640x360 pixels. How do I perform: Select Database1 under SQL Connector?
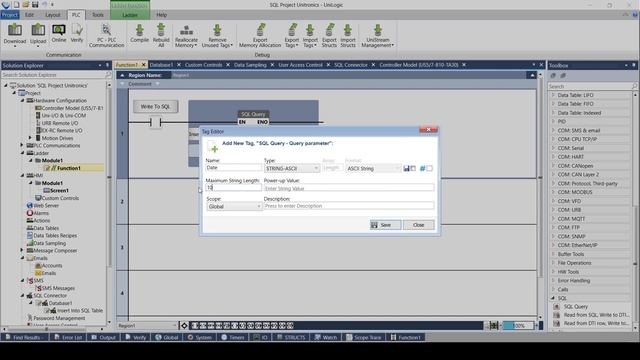(60, 303)
